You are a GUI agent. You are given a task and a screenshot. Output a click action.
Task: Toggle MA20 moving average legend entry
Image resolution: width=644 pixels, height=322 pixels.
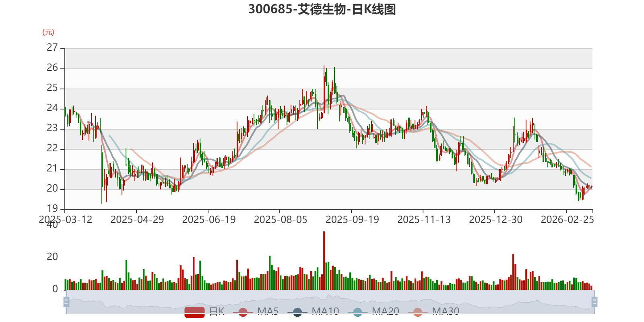coord(373,312)
